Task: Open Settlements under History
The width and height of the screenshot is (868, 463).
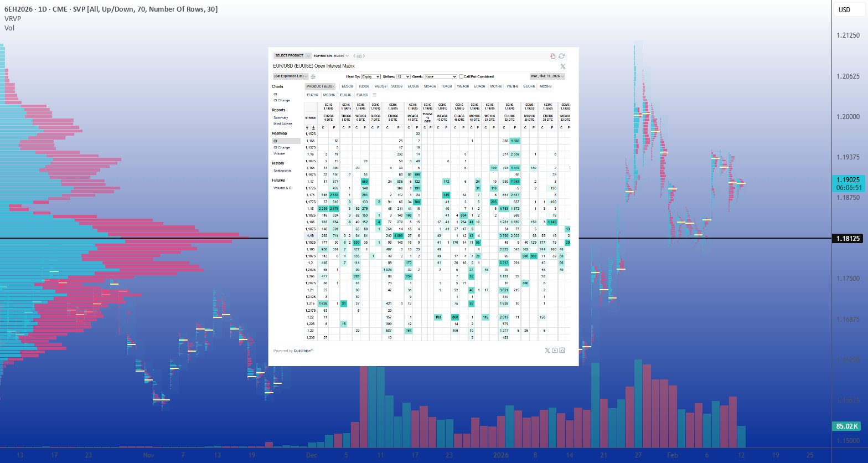Action: point(282,171)
